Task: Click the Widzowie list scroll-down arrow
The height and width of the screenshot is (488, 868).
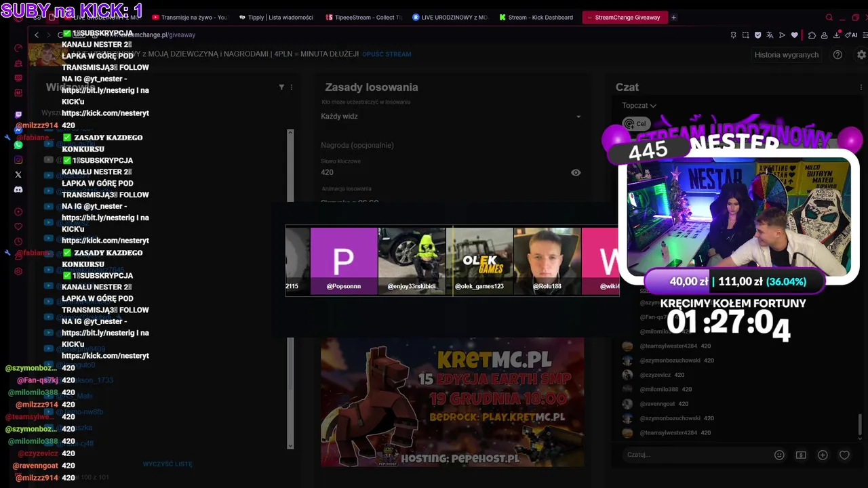Action: pyautogui.click(x=290, y=445)
